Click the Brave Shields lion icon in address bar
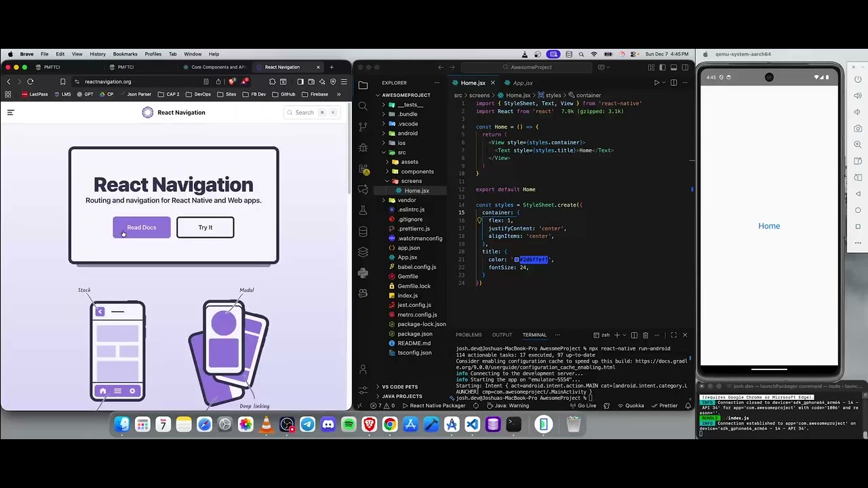 [x=233, y=81]
